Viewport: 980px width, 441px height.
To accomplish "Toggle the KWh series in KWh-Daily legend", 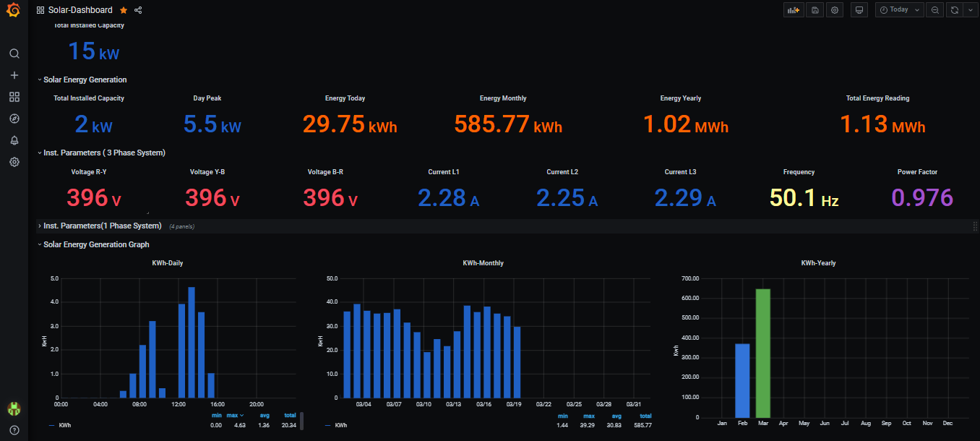I will click(x=64, y=425).
